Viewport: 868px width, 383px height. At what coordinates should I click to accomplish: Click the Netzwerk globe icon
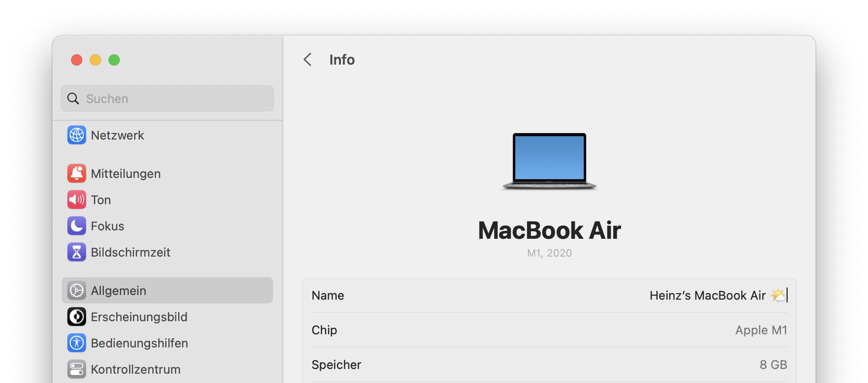point(77,135)
